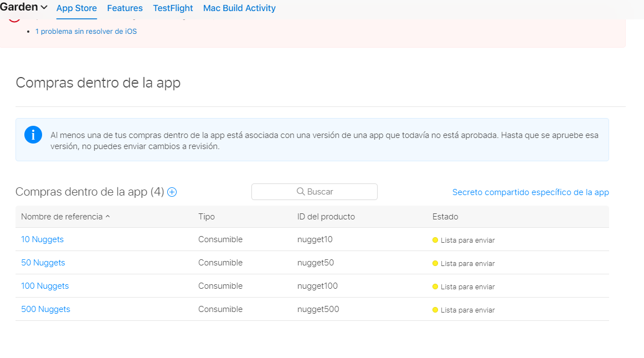Open the 500 Nuggets purchase
The width and height of the screenshot is (644, 358).
coord(45,309)
